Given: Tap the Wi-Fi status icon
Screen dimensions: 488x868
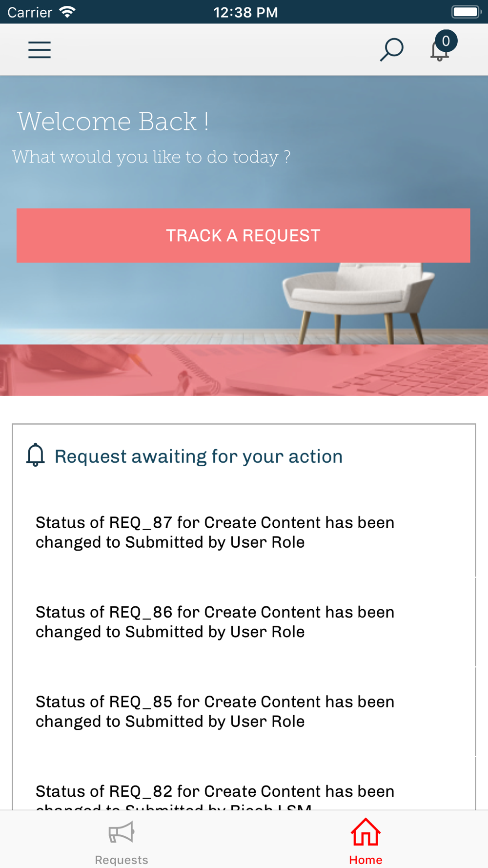Looking at the screenshot, I should (67, 12).
